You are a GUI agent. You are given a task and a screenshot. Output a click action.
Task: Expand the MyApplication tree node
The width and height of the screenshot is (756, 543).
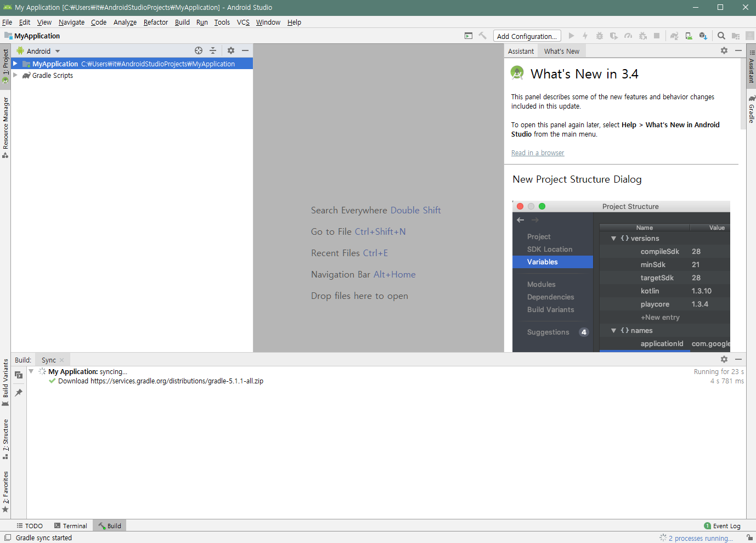15,64
